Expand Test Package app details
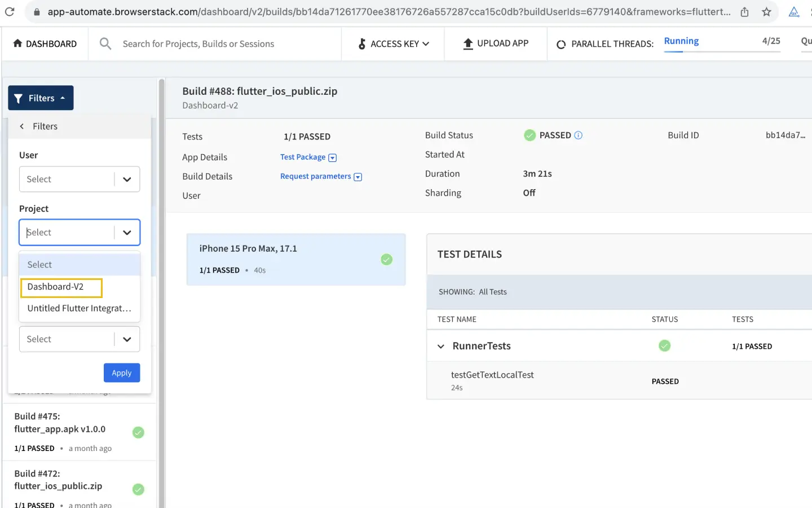The width and height of the screenshot is (812, 508). pos(308,157)
